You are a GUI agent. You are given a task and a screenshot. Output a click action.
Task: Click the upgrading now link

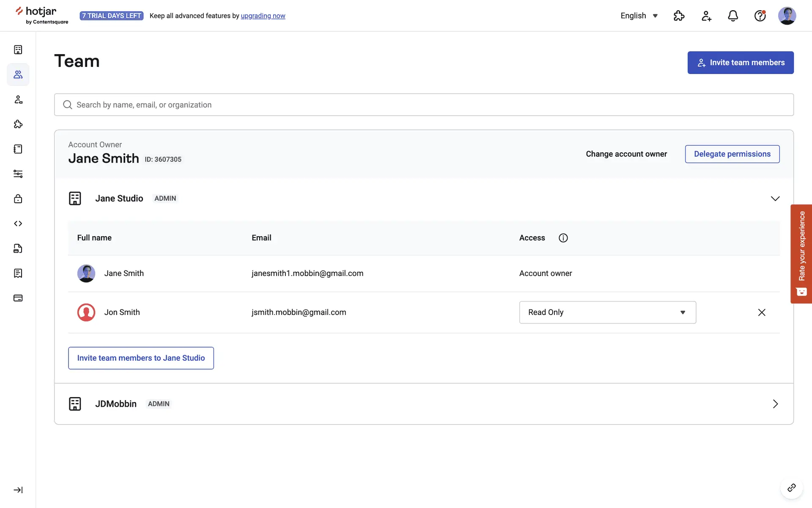point(263,16)
